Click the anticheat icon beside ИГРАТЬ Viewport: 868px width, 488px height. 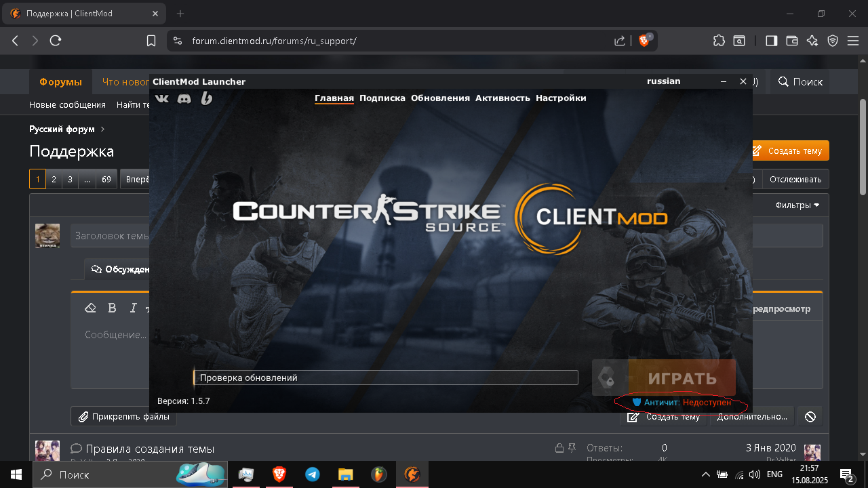(x=610, y=378)
